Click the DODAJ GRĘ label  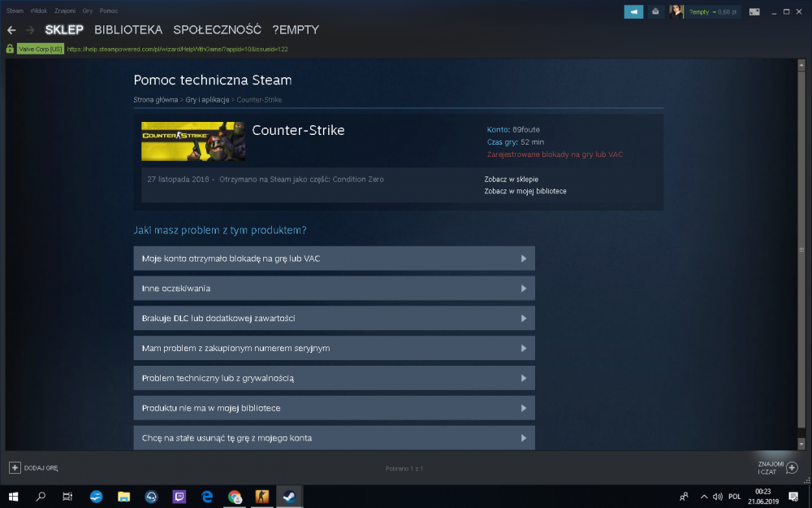point(41,468)
